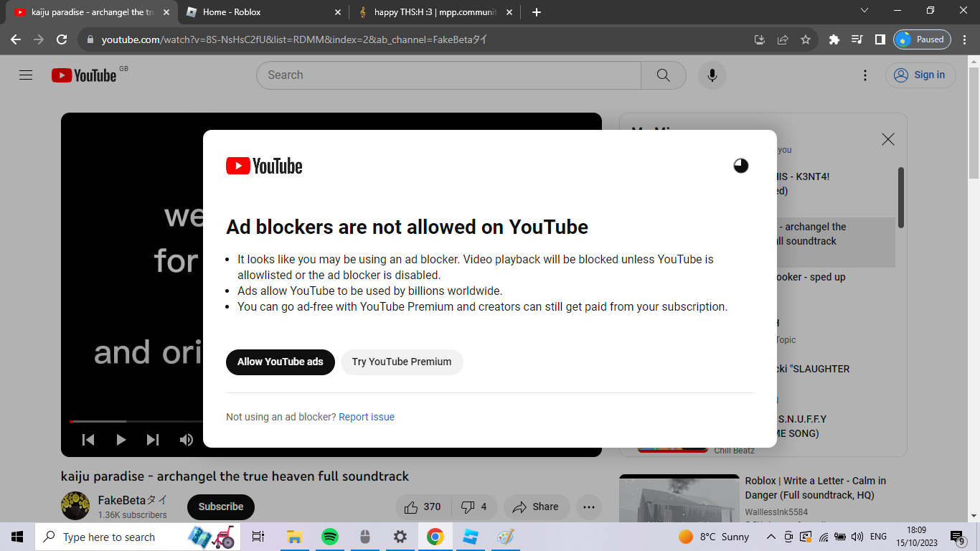Open the tab search dropdown arrow
The width and height of the screenshot is (980, 551).
coord(864,11)
